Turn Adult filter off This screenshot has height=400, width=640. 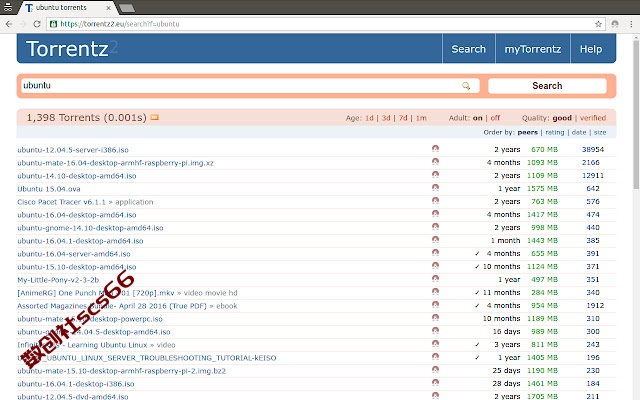pos(495,118)
